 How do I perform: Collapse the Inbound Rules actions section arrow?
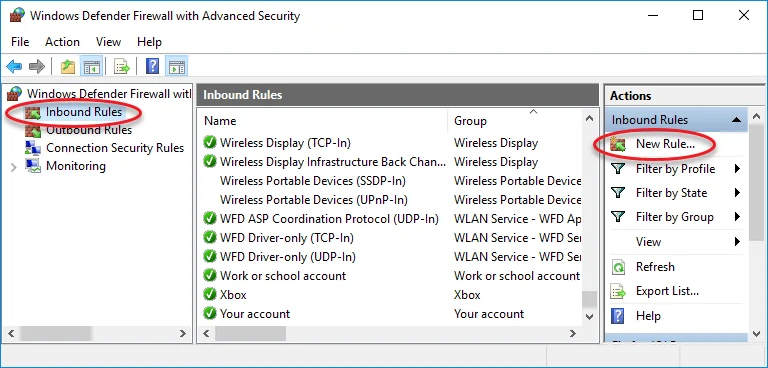coord(736,120)
